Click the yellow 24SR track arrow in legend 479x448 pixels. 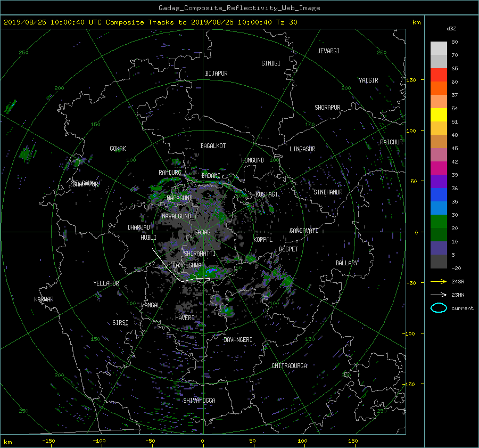pyautogui.click(x=439, y=281)
